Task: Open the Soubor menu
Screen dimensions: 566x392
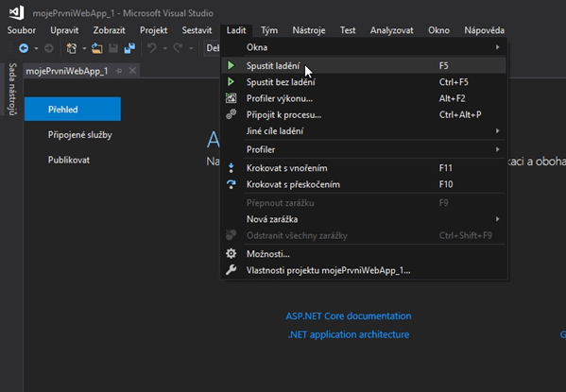Action: pyautogui.click(x=22, y=30)
